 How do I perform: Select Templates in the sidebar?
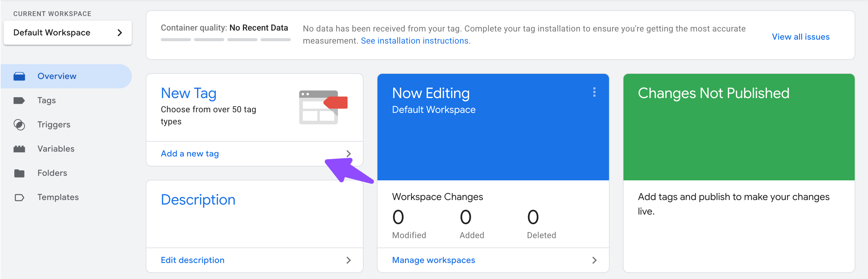(x=58, y=197)
